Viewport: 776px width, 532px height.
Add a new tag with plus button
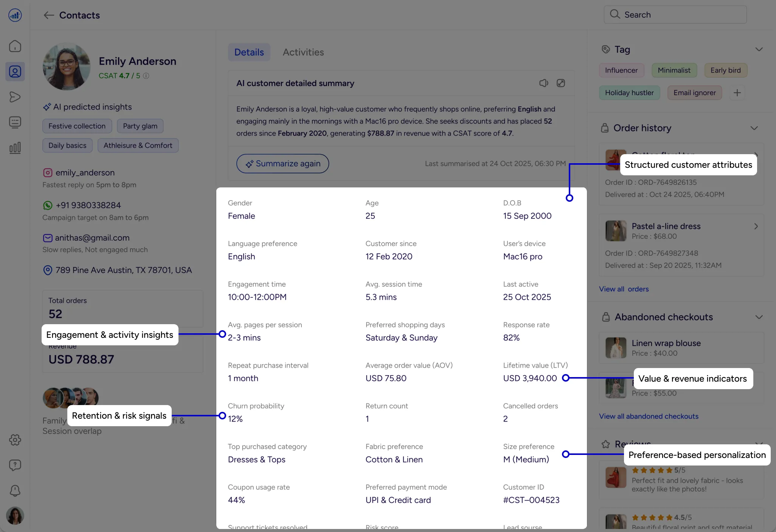[737, 93]
